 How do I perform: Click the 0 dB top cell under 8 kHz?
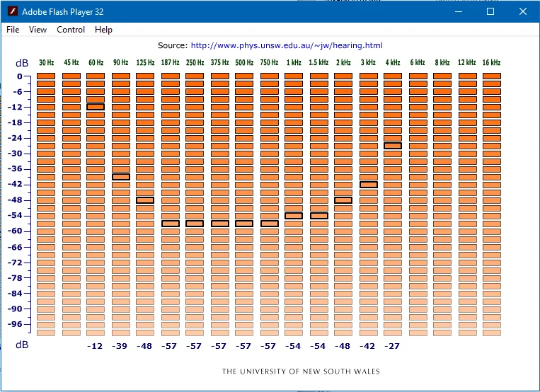tap(442, 76)
